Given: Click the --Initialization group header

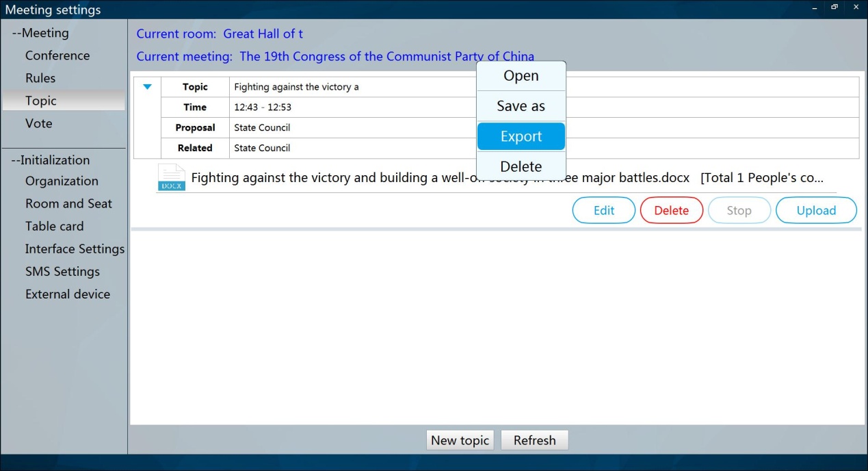Looking at the screenshot, I should click(x=51, y=160).
